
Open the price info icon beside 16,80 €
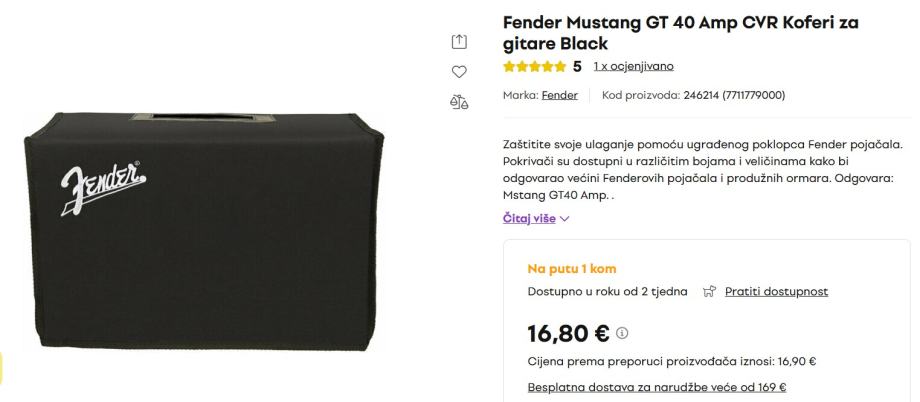(x=622, y=333)
